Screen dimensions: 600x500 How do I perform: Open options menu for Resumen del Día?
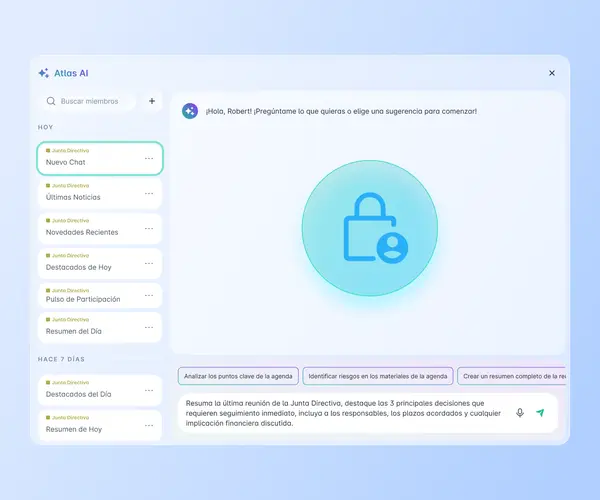tap(149, 328)
